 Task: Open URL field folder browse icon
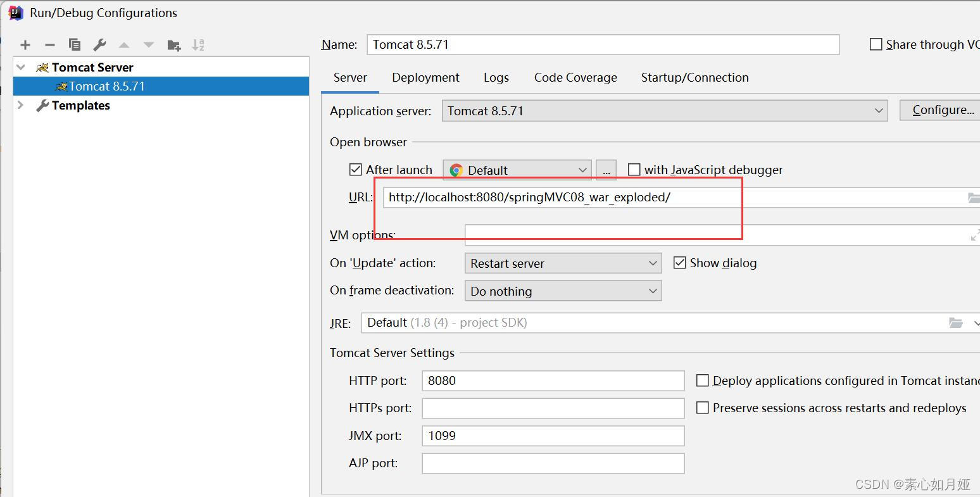(x=974, y=198)
